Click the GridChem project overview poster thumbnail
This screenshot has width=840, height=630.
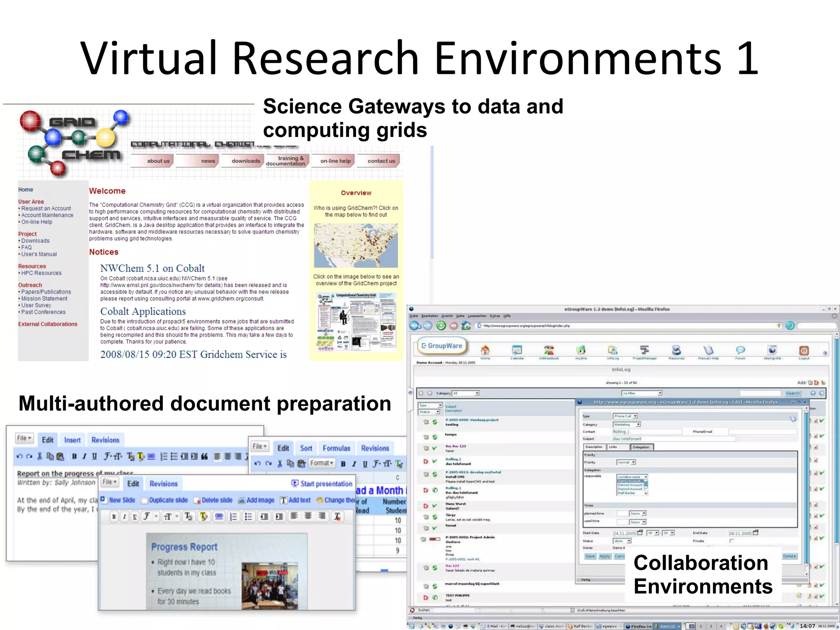(356, 322)
